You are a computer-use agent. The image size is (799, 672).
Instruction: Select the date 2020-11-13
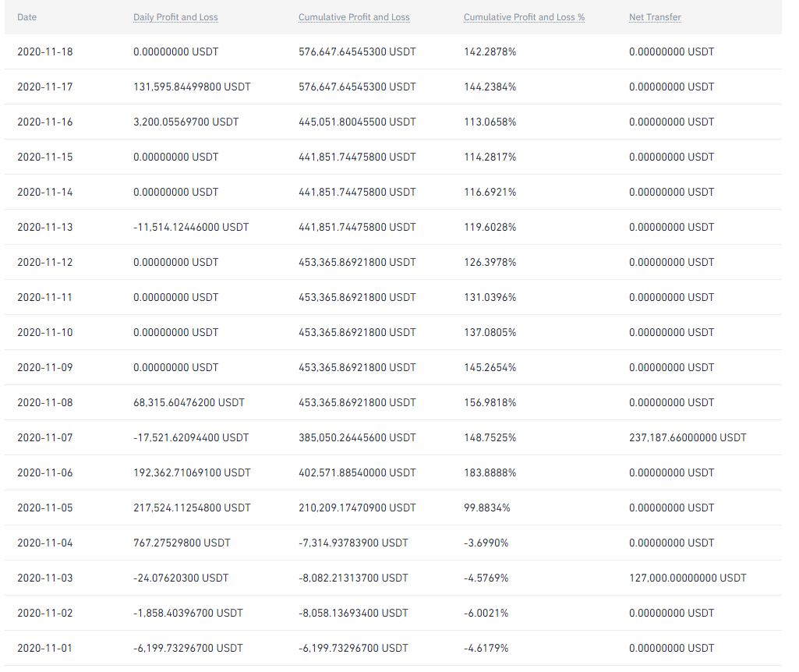click(45, 227)
